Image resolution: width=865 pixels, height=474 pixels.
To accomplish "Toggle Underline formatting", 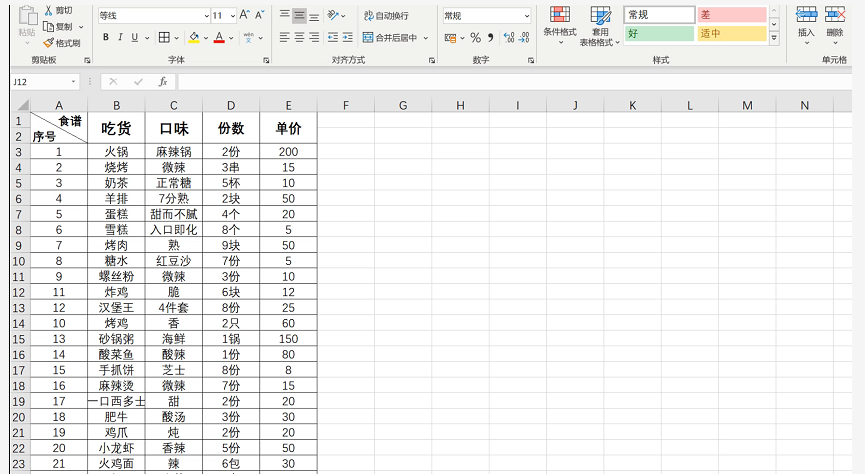I will 135,38.
